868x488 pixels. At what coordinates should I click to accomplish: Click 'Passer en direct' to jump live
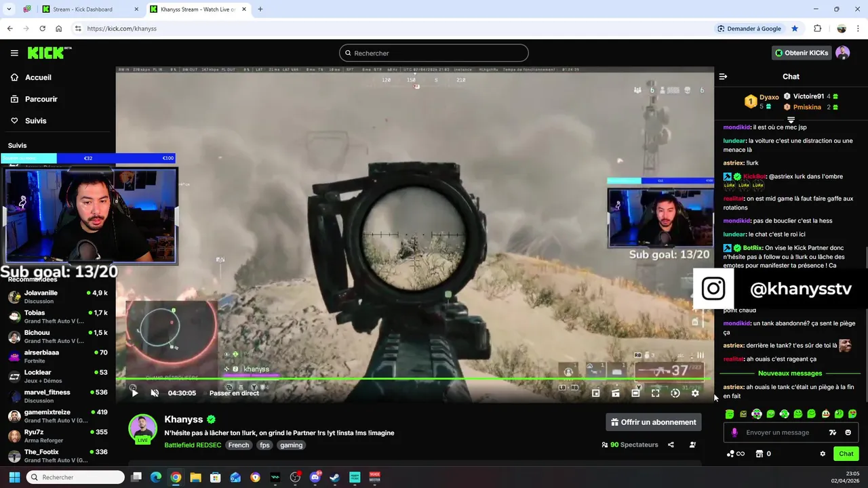(x=234, y=393)
